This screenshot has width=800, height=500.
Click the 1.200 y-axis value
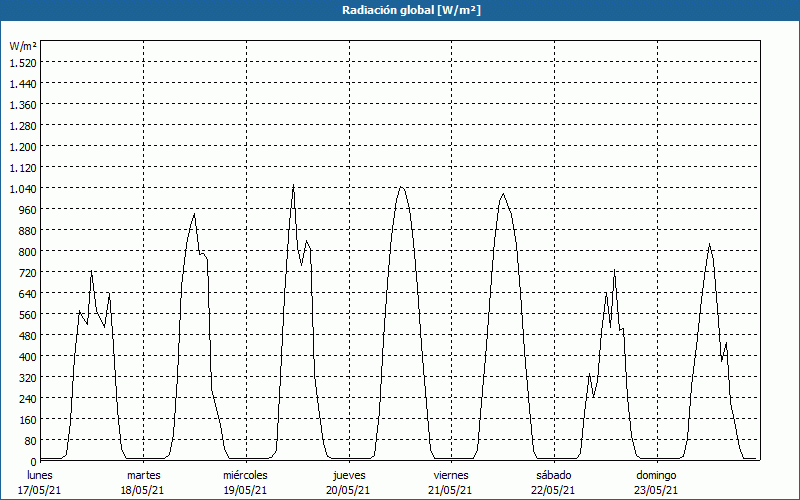coord(23,146)
